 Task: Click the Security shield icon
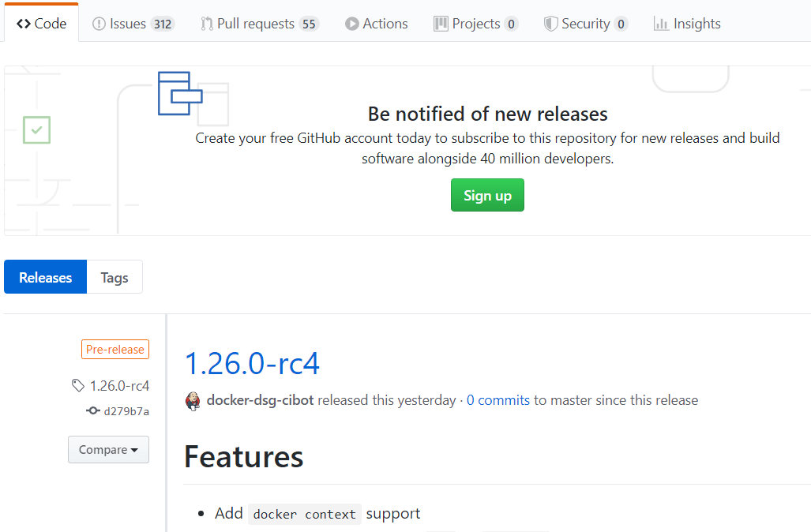point(551,24)
